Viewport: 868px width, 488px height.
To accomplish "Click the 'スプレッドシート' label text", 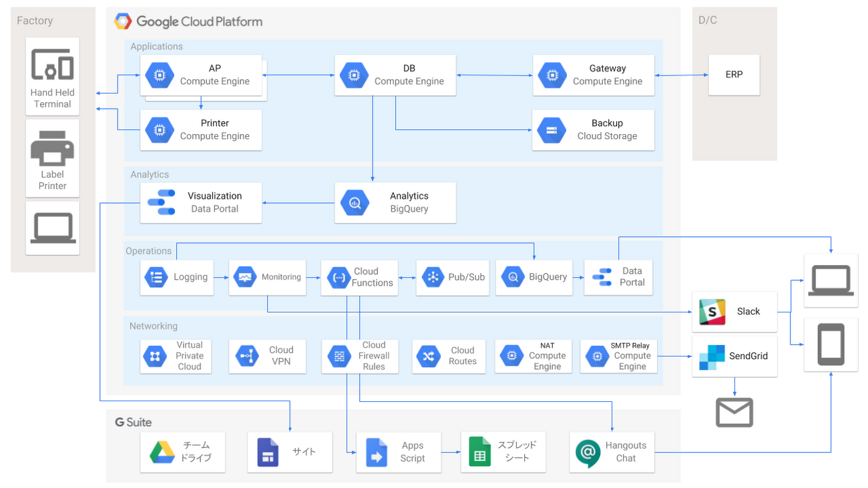I will pos(517,451).
